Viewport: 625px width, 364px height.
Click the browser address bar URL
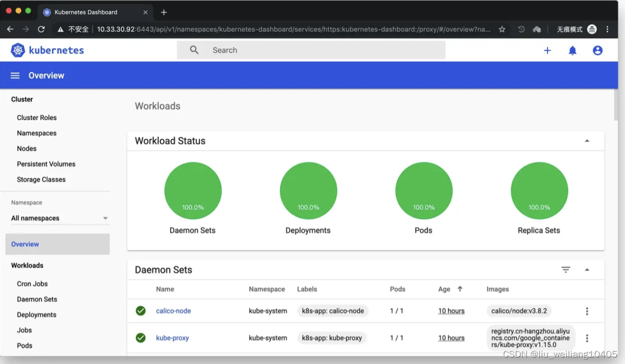click(293, 29)
